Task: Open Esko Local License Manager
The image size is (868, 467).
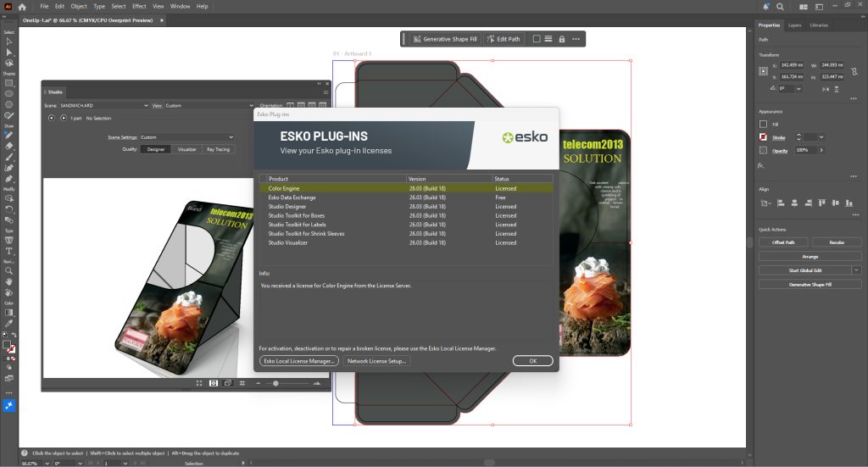Action: [x=299, y=361]
